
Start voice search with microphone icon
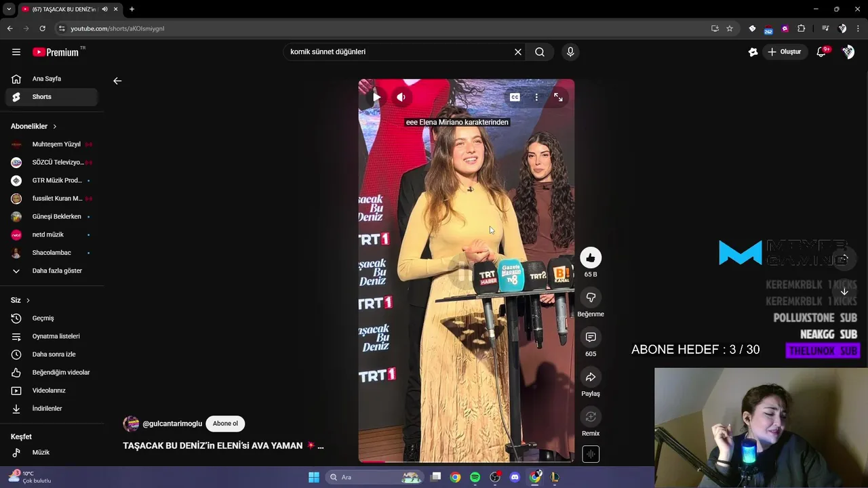[570, 52]
